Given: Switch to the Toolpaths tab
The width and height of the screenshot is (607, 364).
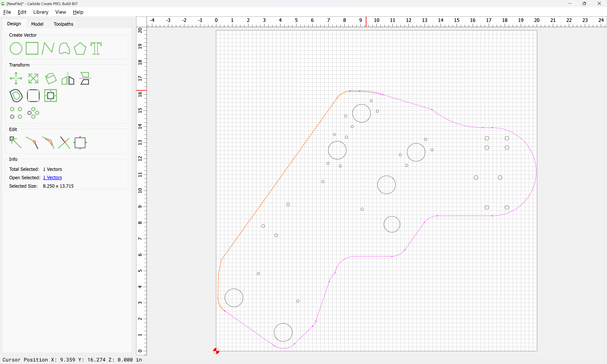Looking at the screenshot, I should point(63,24).
